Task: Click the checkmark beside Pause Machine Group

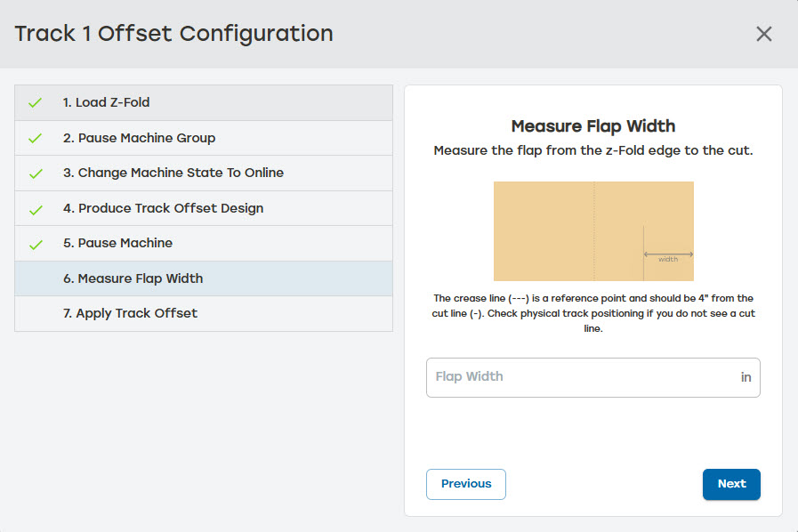Action: click(x=35, y=137)
